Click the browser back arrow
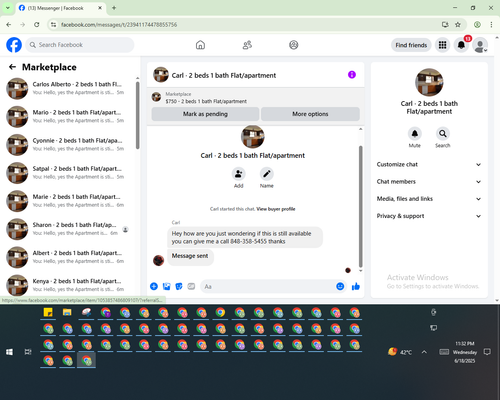 [x=9, y=25]
